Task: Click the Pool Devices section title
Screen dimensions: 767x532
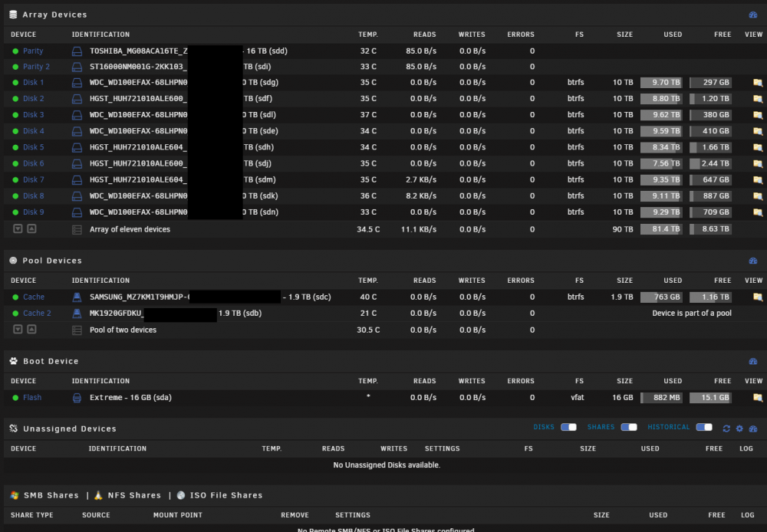Action: (x=52, y=261)
